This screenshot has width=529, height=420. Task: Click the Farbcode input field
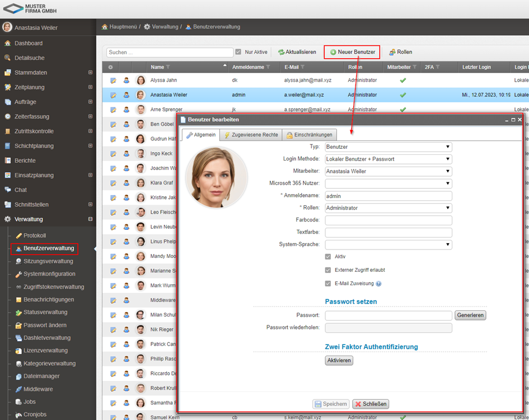point(388,220)
